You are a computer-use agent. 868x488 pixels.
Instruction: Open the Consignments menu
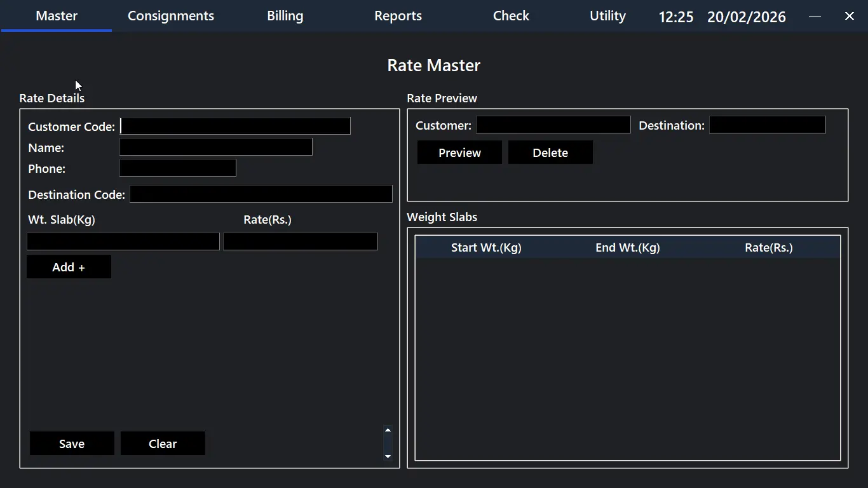[170, 16]
